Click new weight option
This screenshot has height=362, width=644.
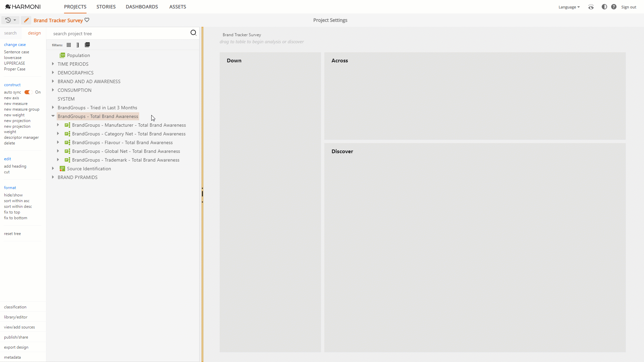point(14,115)
